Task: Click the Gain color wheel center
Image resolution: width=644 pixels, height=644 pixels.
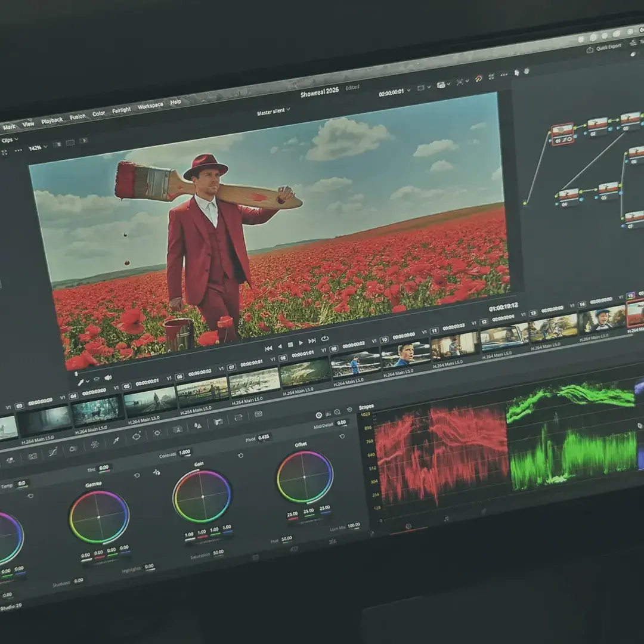Action: click(x=202, y=497)
